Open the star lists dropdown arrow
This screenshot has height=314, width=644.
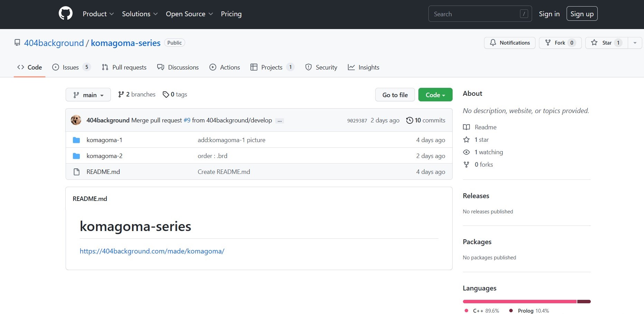635,43
